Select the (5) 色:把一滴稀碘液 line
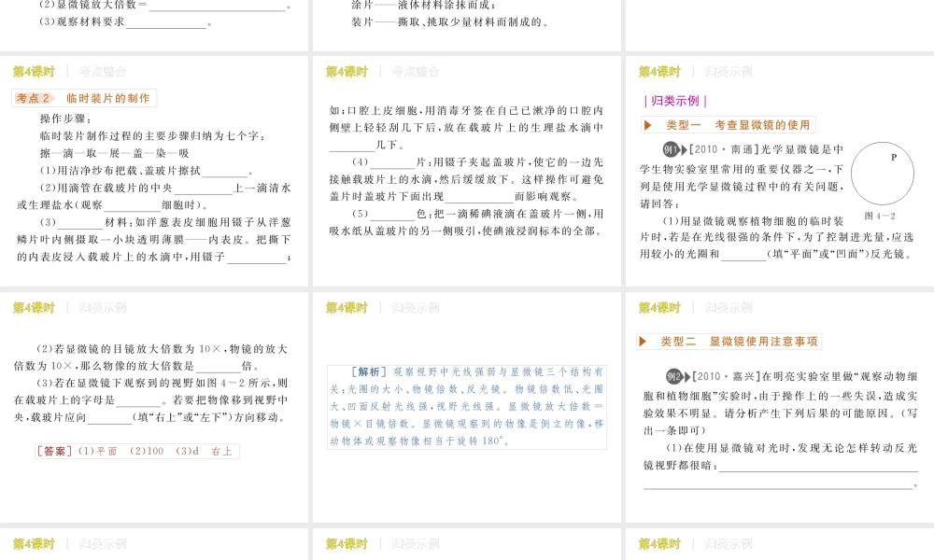The image size is (934, 560). coord(477,215)
